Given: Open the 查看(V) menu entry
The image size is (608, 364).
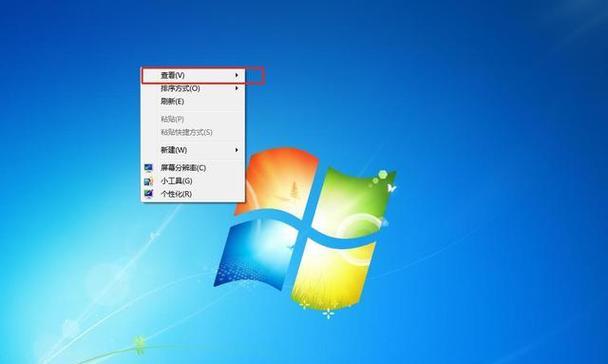Looking at the screenshot, I should [193, 75].
